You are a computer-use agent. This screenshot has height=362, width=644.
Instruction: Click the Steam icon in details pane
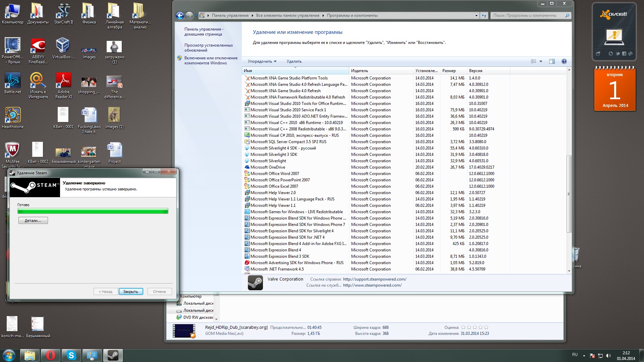255,283
